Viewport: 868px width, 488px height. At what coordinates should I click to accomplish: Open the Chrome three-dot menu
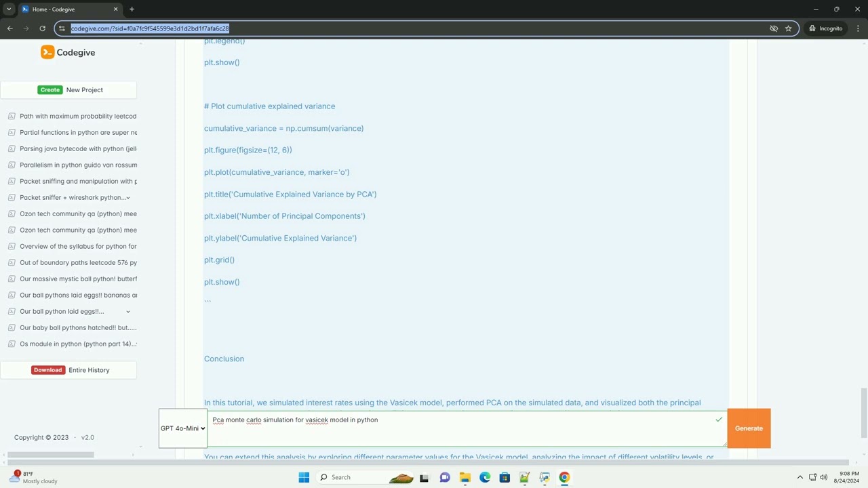tap(858, 28)
